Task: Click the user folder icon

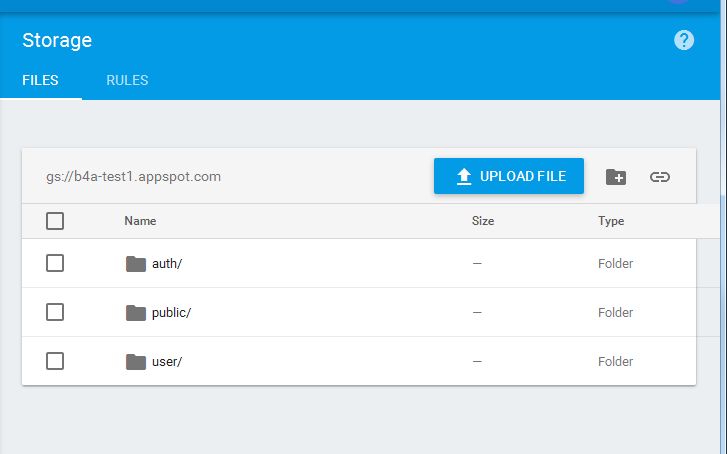Action: (136, 361)
